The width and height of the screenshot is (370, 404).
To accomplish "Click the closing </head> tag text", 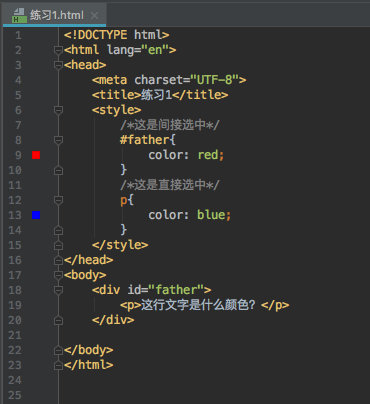I will pyautogui.click(x=89, y=260).
